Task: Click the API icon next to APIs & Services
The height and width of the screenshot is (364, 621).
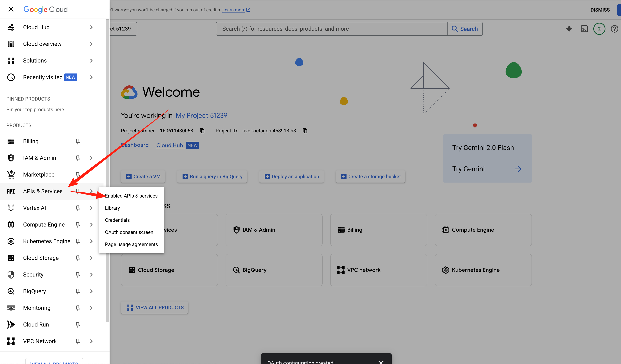Action: (x=11, y=191)
